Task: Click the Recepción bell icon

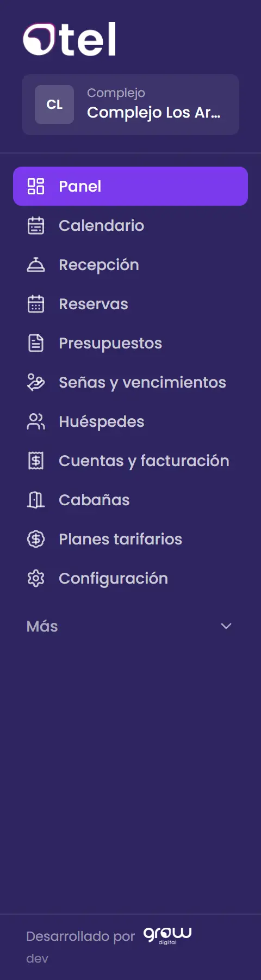Action: point(36,265)
